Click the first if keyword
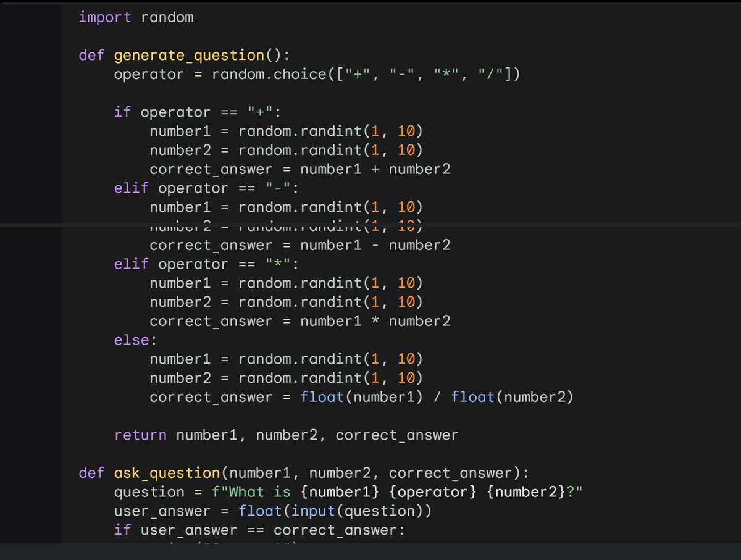 pos(121,112)
